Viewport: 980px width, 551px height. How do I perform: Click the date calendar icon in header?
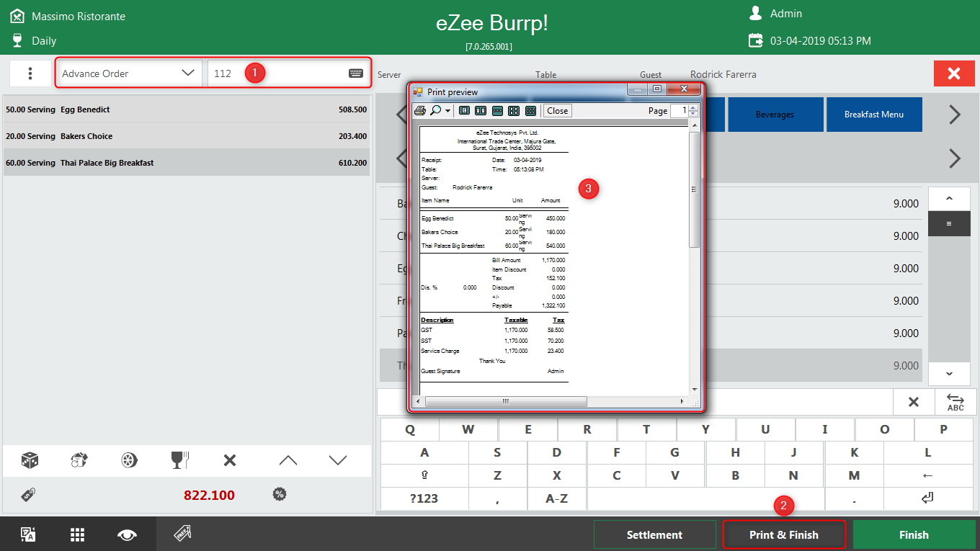(x=756, y=40)
